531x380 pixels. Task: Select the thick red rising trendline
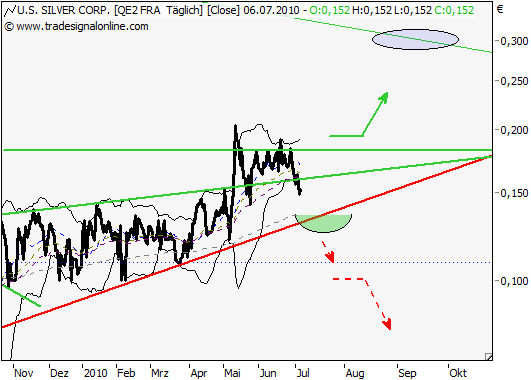point(247,241)
